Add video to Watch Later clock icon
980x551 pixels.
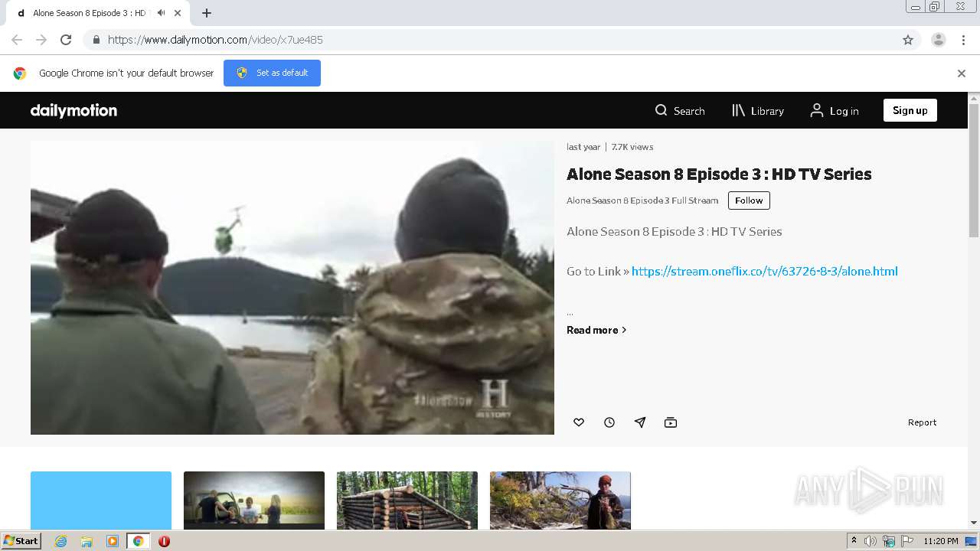pyautogui.click(x=609, y=422)
